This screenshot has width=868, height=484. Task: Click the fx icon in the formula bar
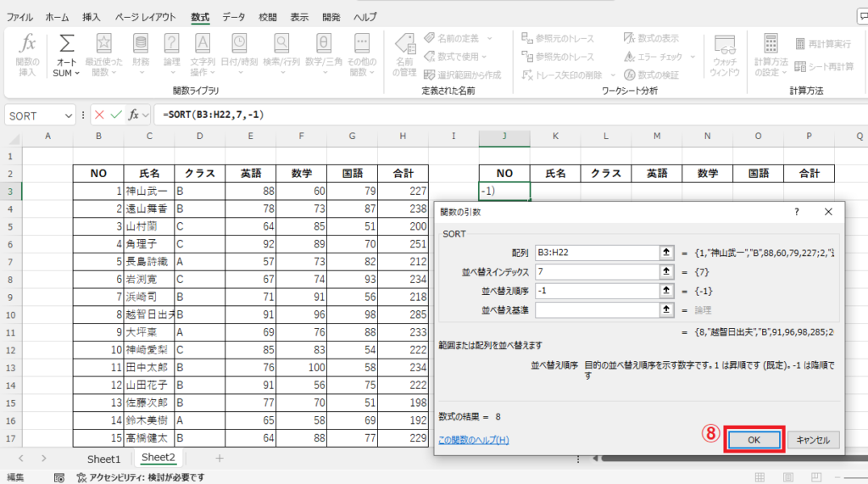click(133, 115)
